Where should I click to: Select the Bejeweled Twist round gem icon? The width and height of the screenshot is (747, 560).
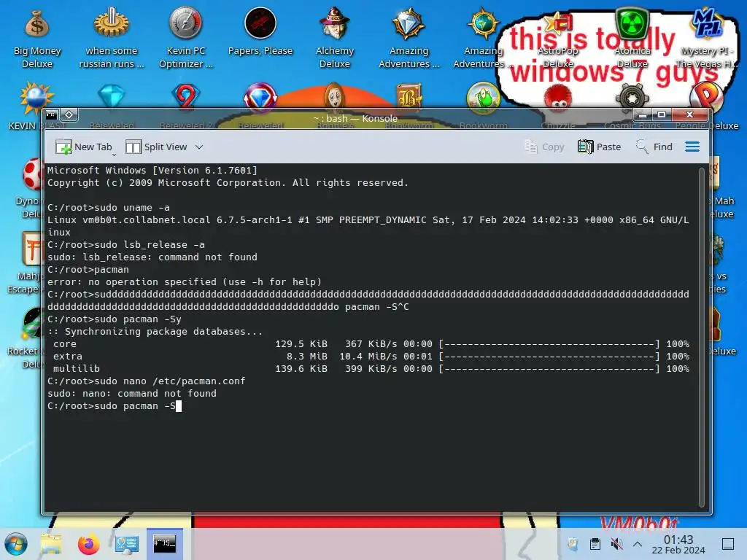click(260, 97)
